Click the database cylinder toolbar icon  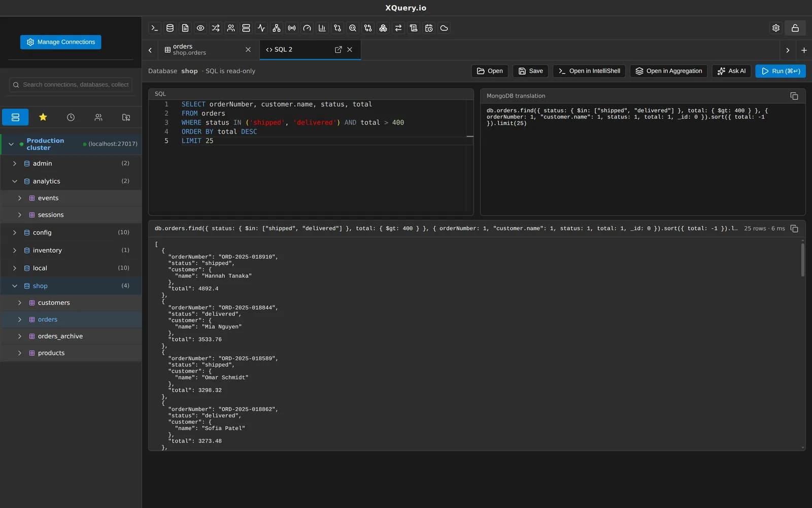click(x=170, y=28)
